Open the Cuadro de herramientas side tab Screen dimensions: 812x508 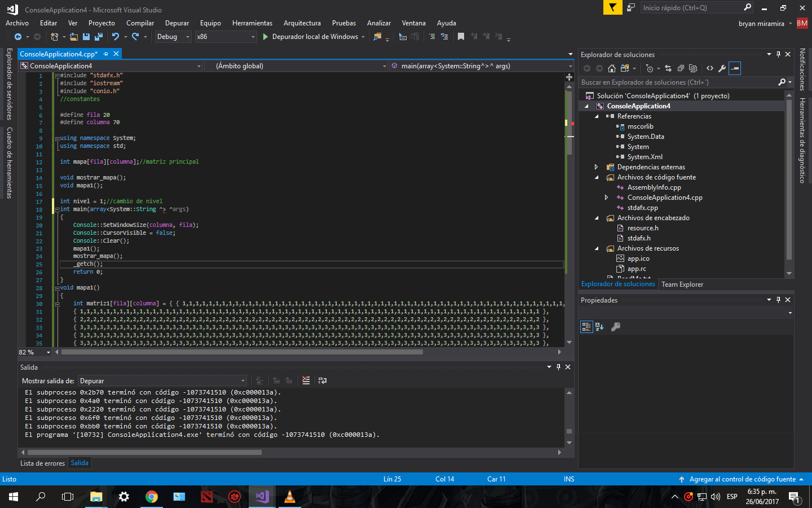coord(9,163)
